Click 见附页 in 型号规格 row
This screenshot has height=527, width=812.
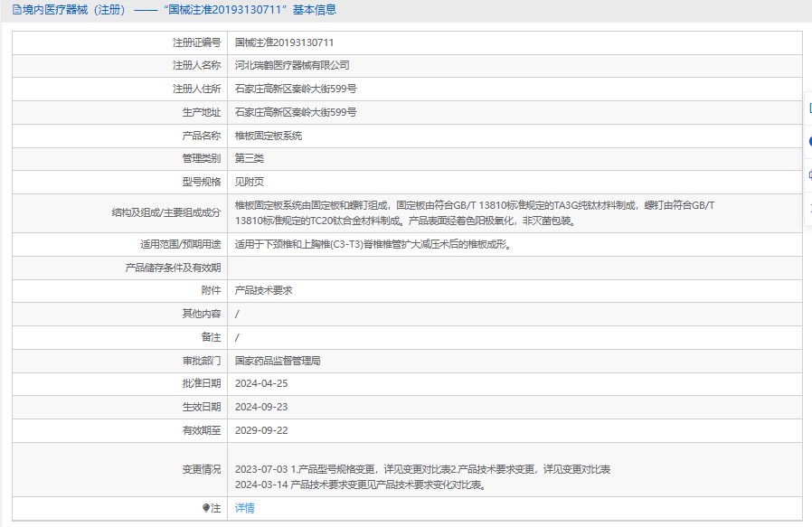coord(249,182)
